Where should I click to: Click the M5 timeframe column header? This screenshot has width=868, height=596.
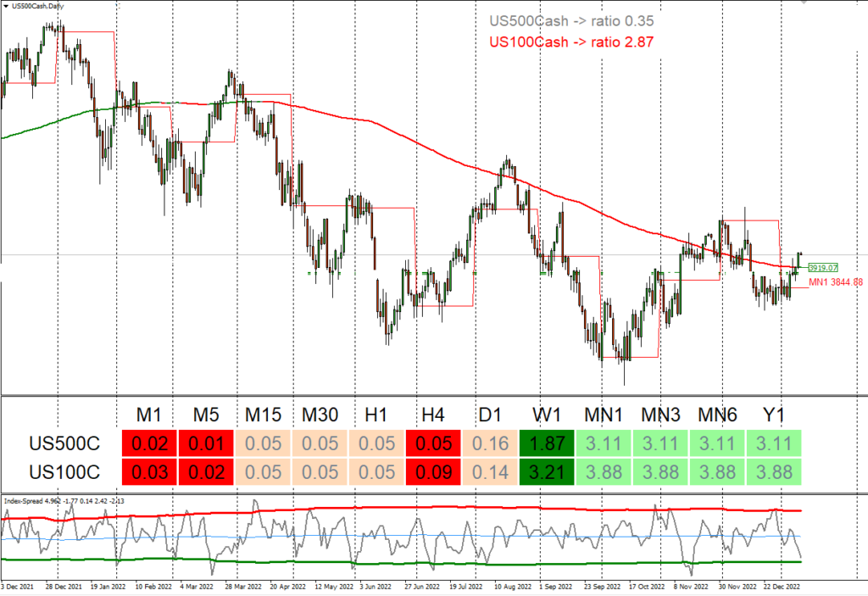[x=206, y=415]
